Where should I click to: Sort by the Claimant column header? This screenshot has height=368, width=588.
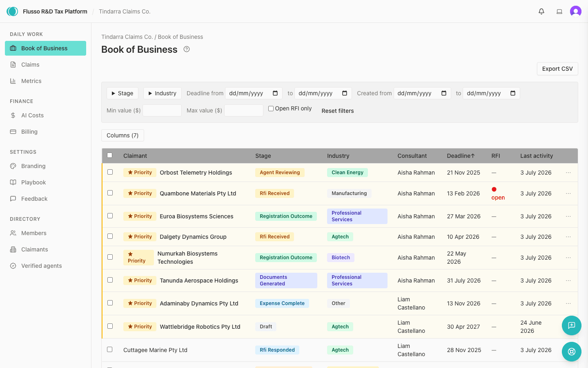tap(135, 156)
